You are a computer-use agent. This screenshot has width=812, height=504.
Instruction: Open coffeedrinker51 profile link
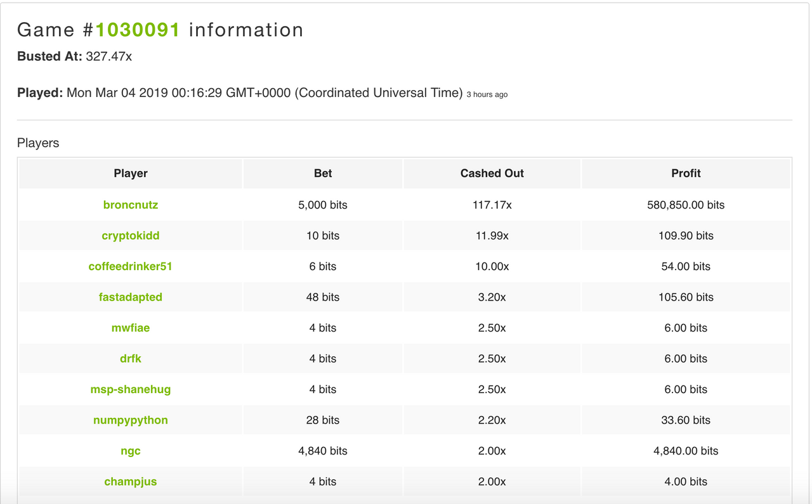131,266
